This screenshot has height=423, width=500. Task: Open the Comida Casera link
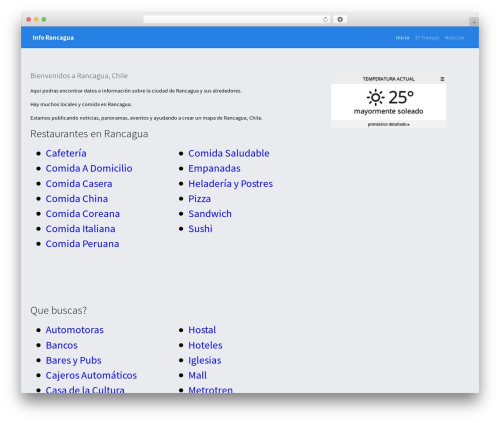(79, 184)
